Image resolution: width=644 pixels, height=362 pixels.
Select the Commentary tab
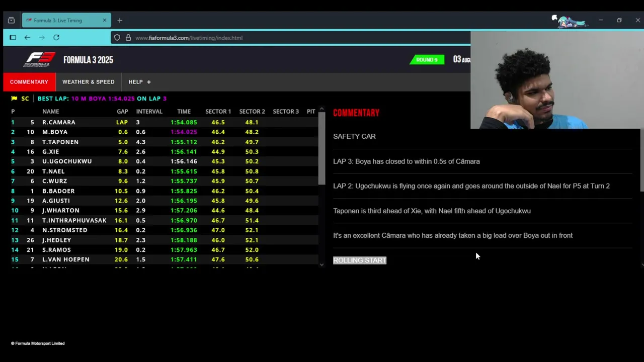pyautogui.click(x=29, y=82)
